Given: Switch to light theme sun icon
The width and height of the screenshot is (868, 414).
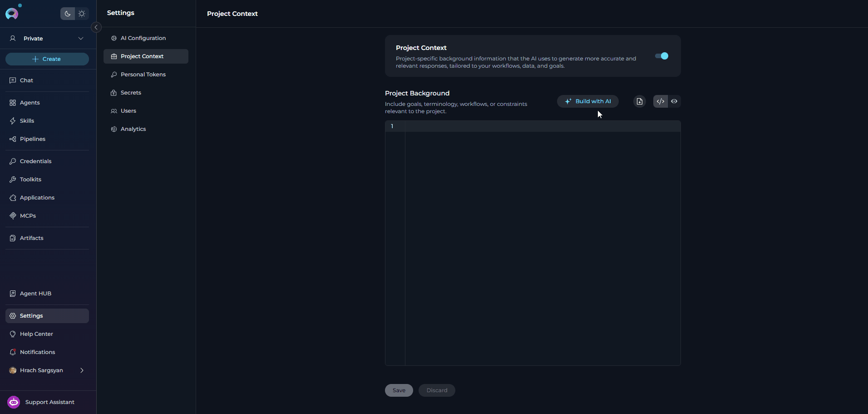Looking at the screenshot, I should (82, 14).
